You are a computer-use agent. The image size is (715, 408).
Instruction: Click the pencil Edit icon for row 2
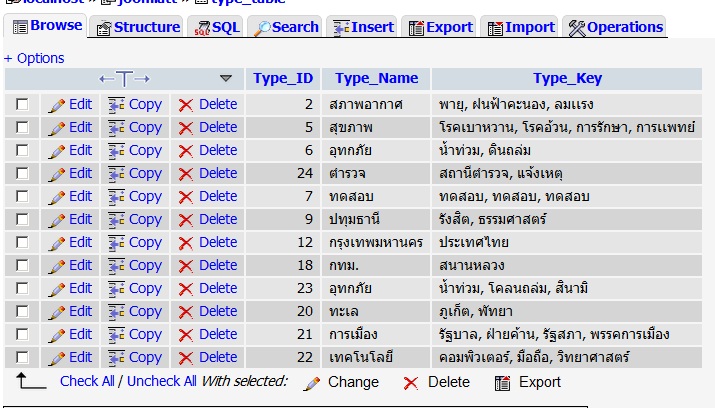(x=57, y=105)
